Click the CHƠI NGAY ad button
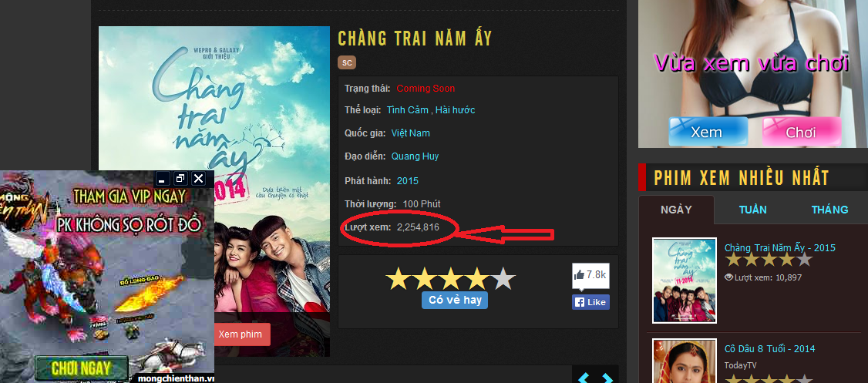 [82, 368]
